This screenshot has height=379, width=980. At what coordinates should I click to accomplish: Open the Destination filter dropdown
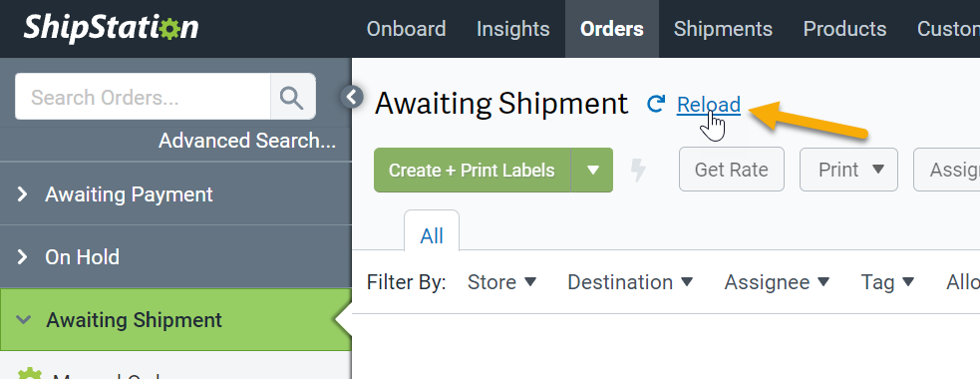630,282
